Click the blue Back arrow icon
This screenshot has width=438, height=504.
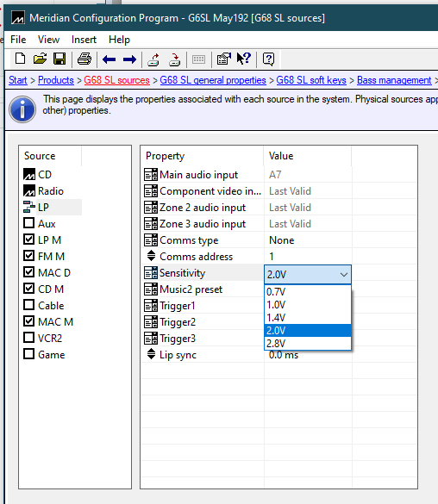[x=109, y=59]
